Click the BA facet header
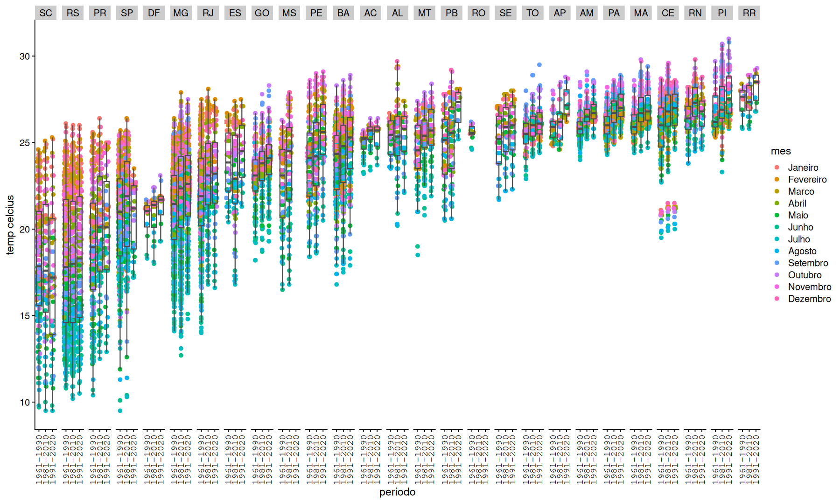The image size is (840, 504). pos(343,13)
